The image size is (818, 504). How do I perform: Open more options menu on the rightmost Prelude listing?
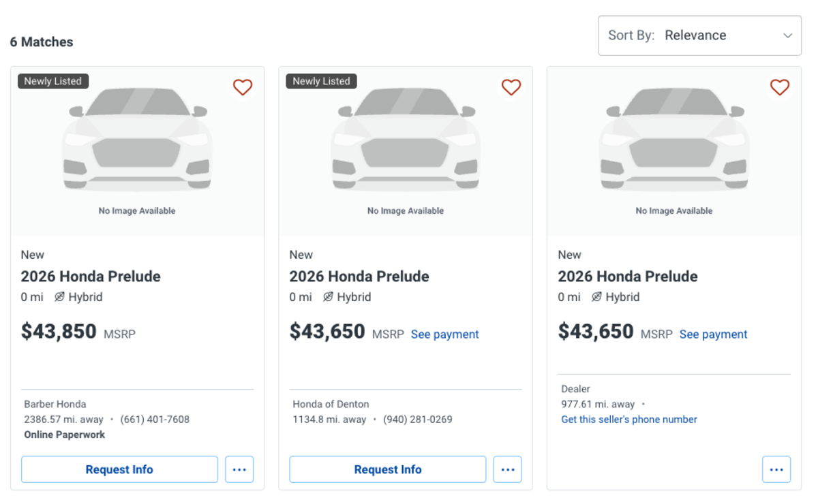coord(776,469)
